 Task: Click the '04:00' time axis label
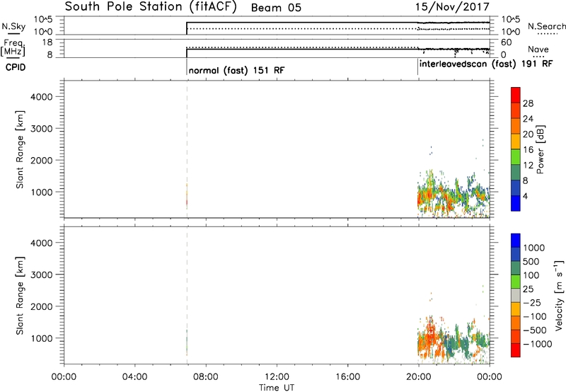tap(134, 377)
